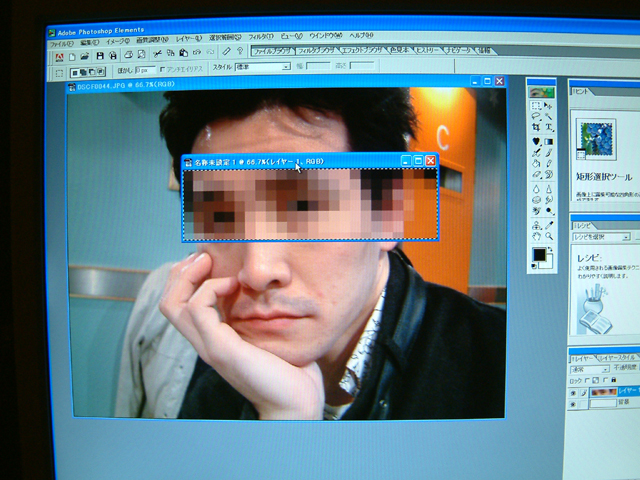Click the background white color swatch
The width and height of the screenshot is (640, 480).
[x=548, y=262]
